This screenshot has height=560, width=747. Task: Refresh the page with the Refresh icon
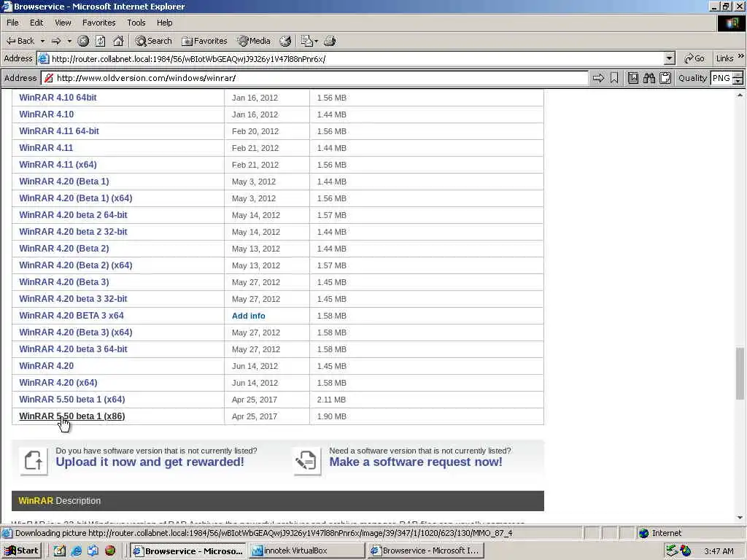pos(100,41)
